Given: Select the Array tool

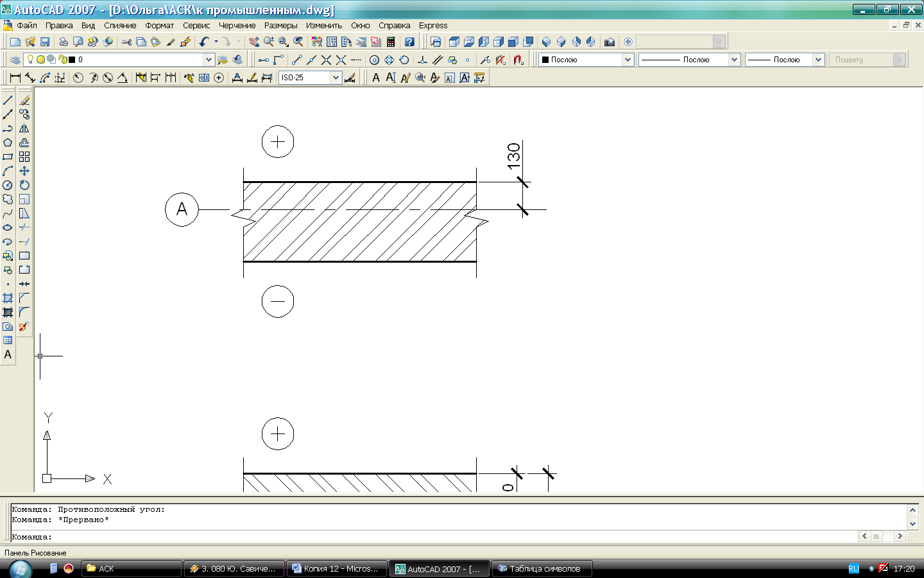Looking at the screenshot, I should (x=24, y=157).
